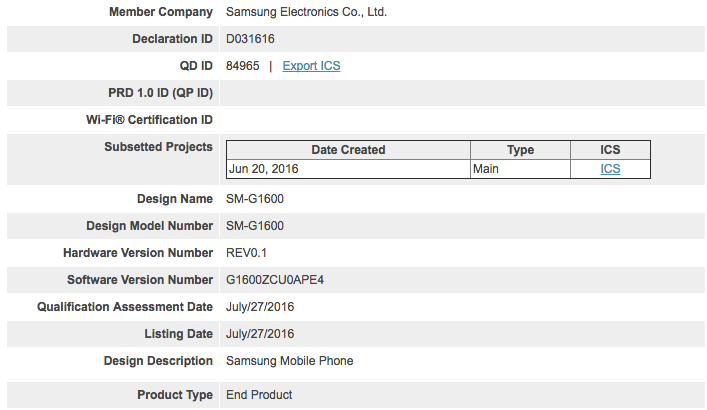Screen dimensions: 707x410
Task: Click the Wi-Fi Certification ID label
Action: click(150, 120)
